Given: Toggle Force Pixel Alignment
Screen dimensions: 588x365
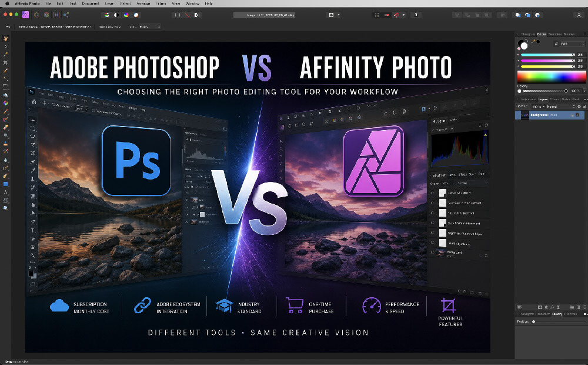Looking at the screenshot, I should click(377, 15).
